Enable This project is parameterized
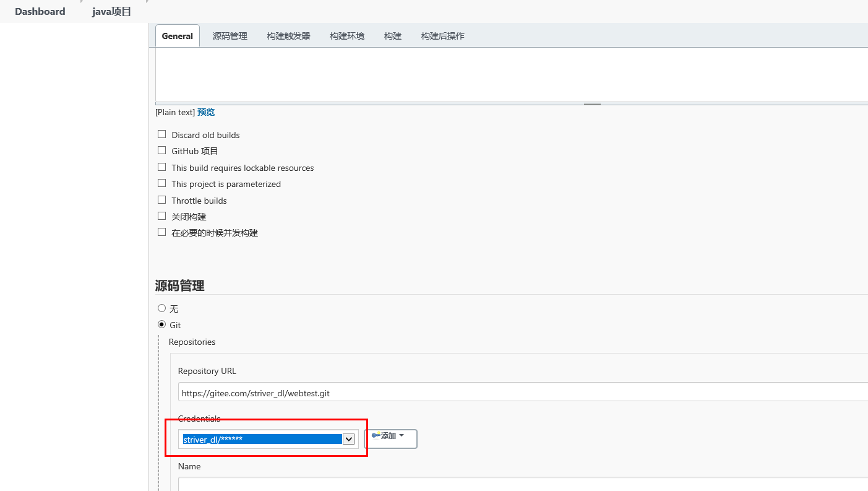868x491 pixels. pyautogui.click(x=162, y=183)
